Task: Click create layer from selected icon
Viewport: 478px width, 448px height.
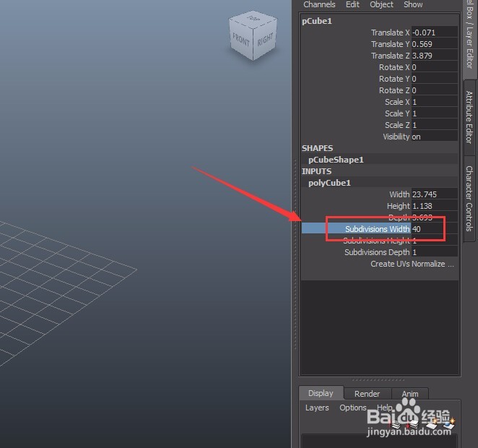Action: pyautogui.click(x=448, y=423)
